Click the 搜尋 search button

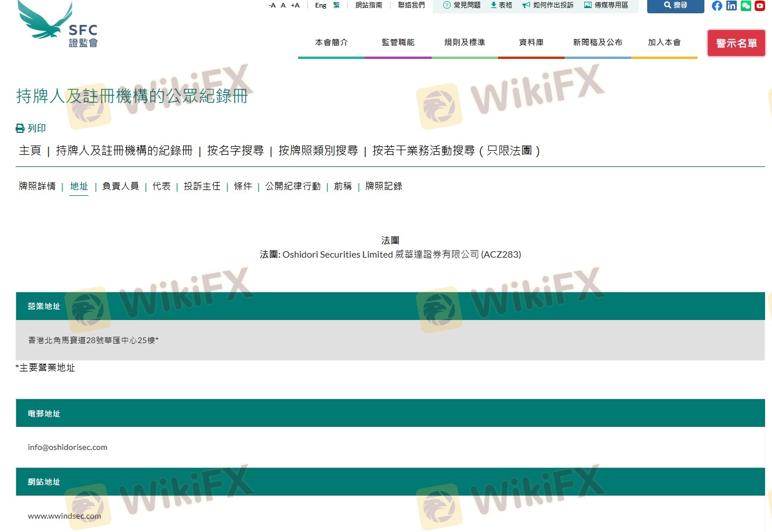(675, 5)
